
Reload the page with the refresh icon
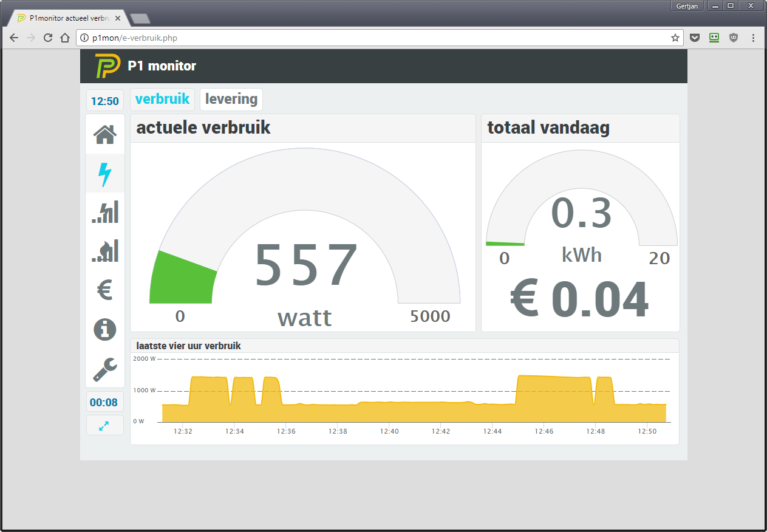coord(48,38)
